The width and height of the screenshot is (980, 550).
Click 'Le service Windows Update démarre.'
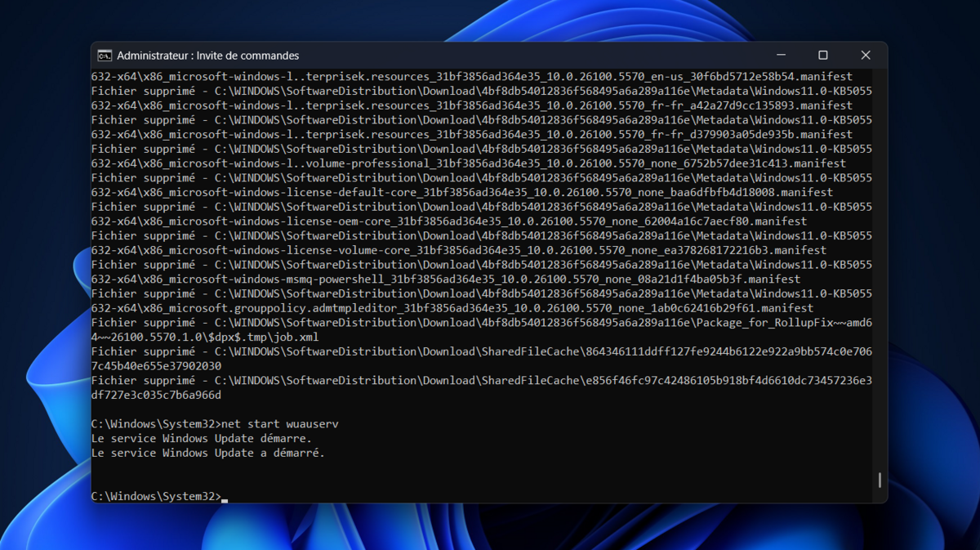(x=202, y=439)
